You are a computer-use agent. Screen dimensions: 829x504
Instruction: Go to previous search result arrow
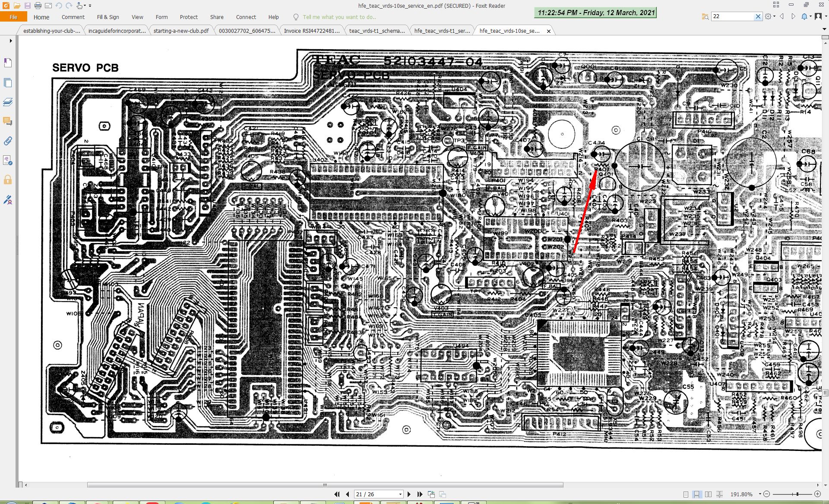tap(782, 16)
